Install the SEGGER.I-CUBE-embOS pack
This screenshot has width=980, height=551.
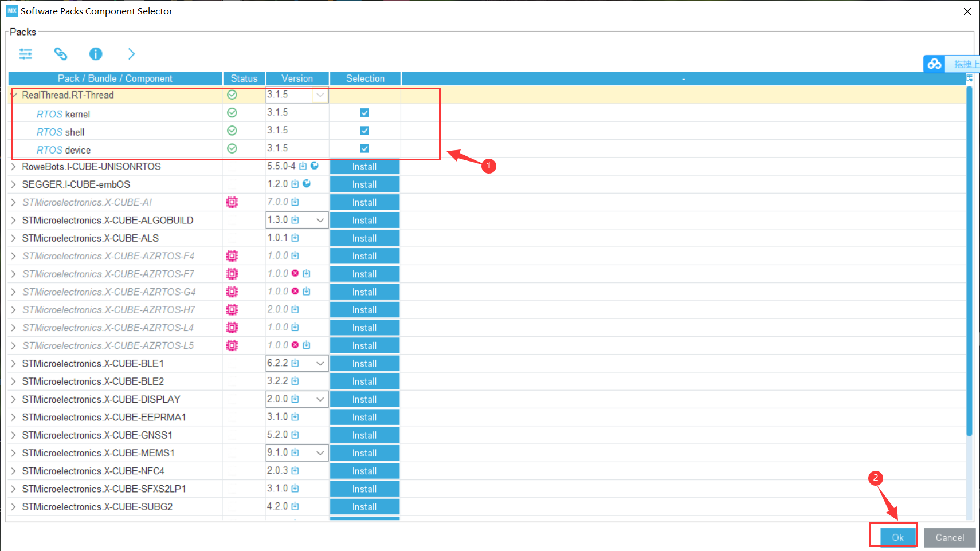[364, 184]
